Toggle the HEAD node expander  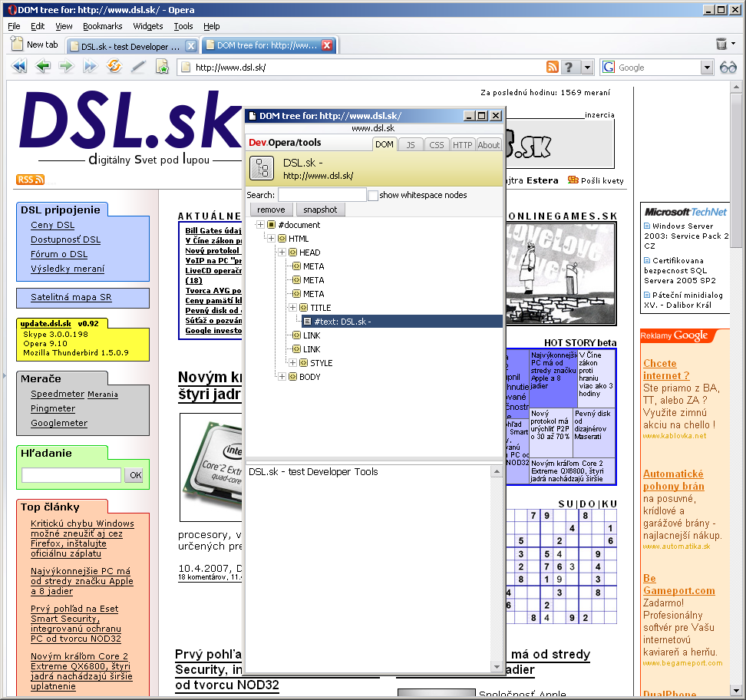tap(282, 253)
